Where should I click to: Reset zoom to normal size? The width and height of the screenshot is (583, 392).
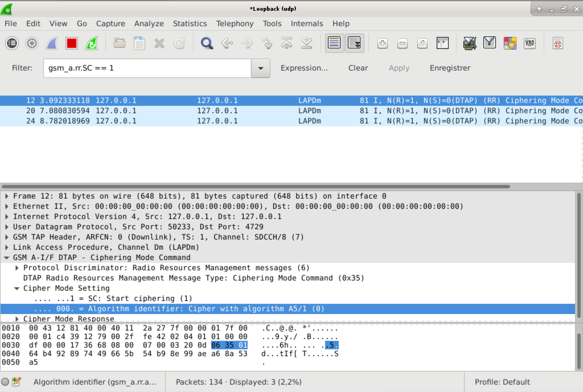pos(422,44)
